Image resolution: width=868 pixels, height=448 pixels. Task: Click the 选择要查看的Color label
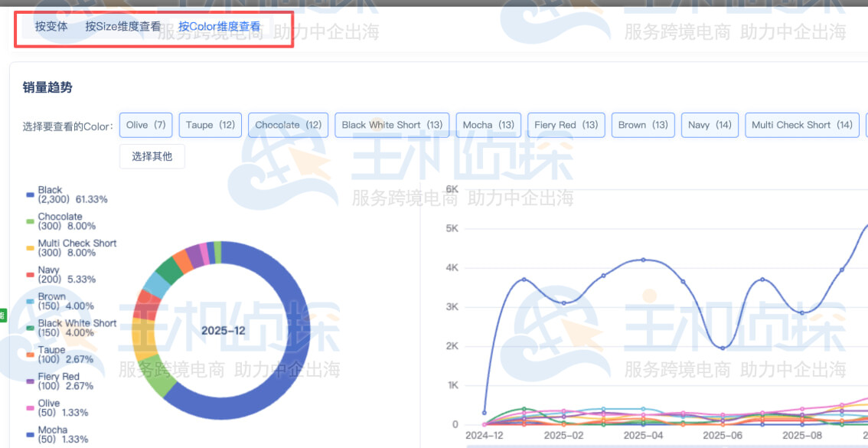[68, 126]
